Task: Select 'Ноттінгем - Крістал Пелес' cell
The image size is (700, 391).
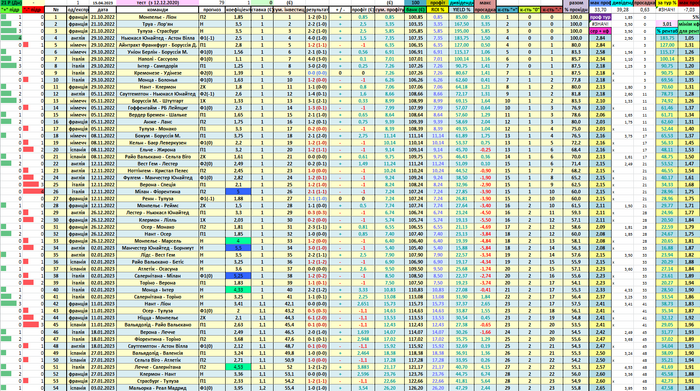Action: coord(158,171)
